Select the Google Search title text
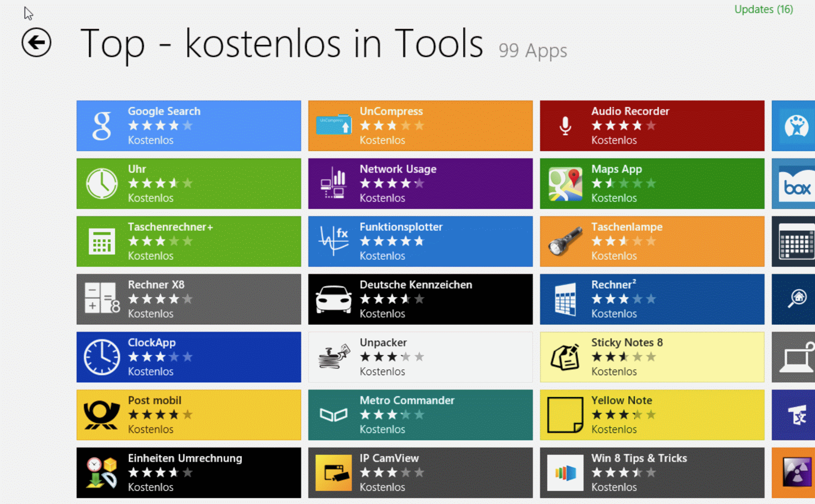 pyautogui.click(x=164, y=111)
